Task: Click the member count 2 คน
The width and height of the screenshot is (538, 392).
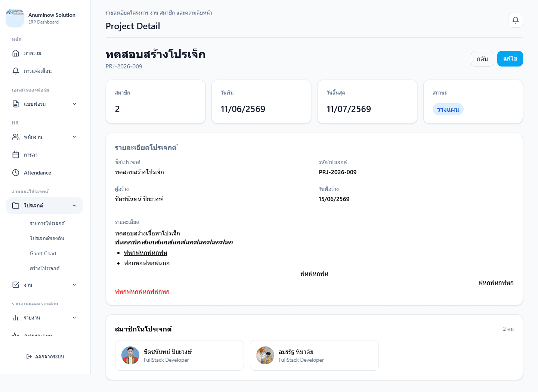Action: click(x=508, y=329)
